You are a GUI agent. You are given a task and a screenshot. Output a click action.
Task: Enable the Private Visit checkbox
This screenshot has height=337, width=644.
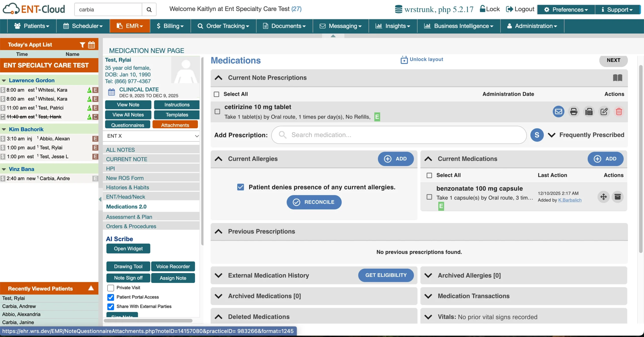(x=111, y=288)
